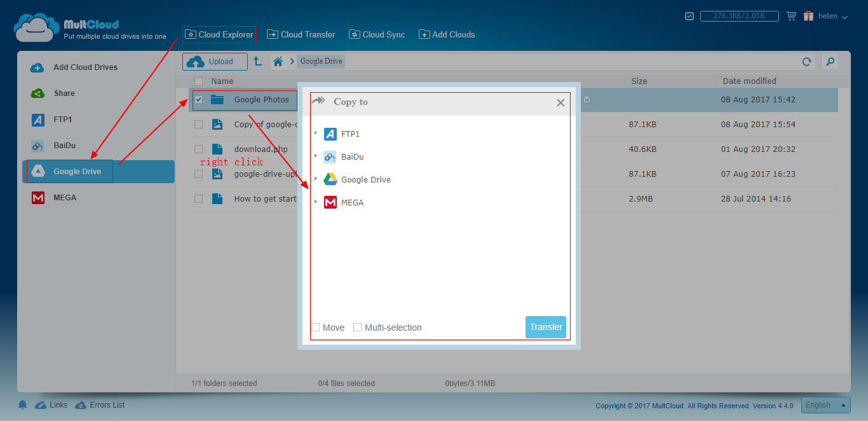Click the download.php file icon
This screenshot has height=421, width=868.
click(217, 149)
